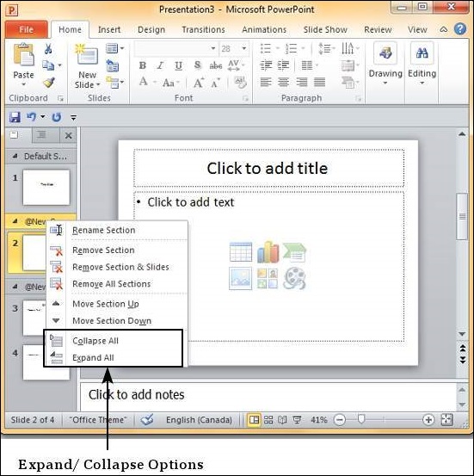Click Clear All Formatting icon
The image size is (474, 476).
tap(241, 82)
